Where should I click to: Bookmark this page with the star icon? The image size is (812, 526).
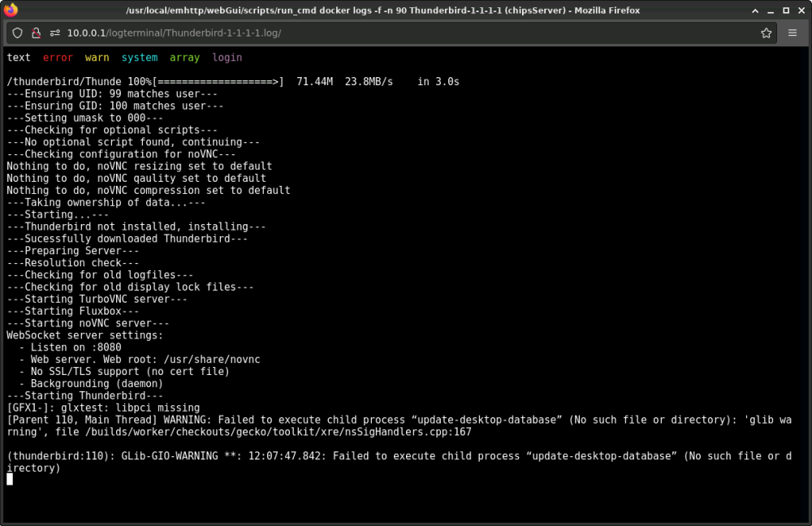767,33
